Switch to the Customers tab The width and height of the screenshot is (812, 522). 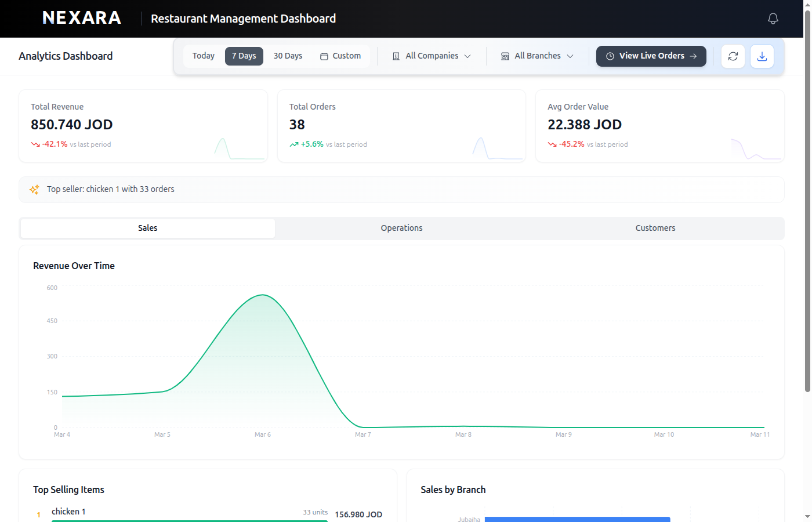[x=655, y=228]
